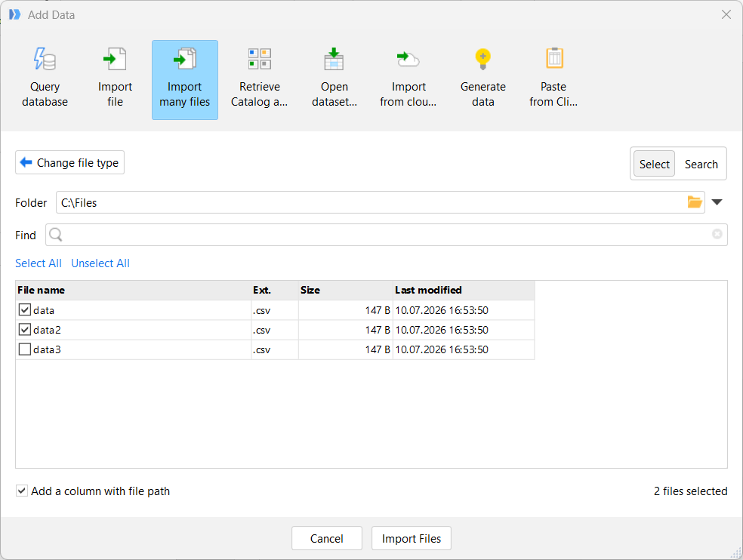The width and height of the screenshot is (743, 560).
Task: Click the Select All link
Action: 39,263
